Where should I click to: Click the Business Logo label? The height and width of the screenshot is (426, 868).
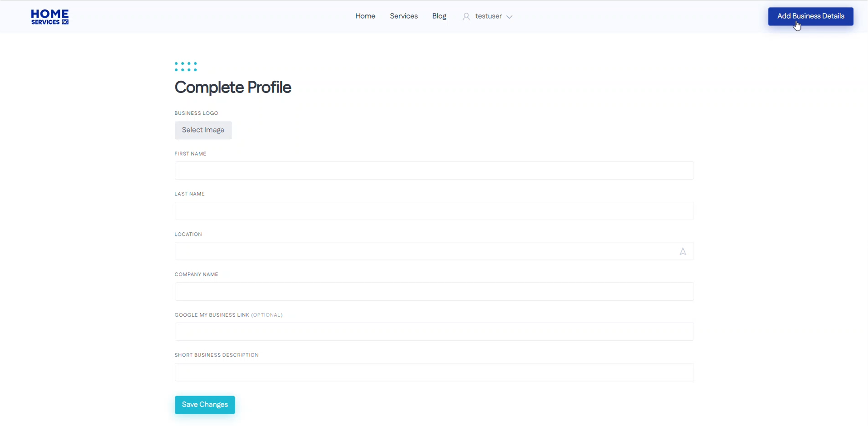196,113
